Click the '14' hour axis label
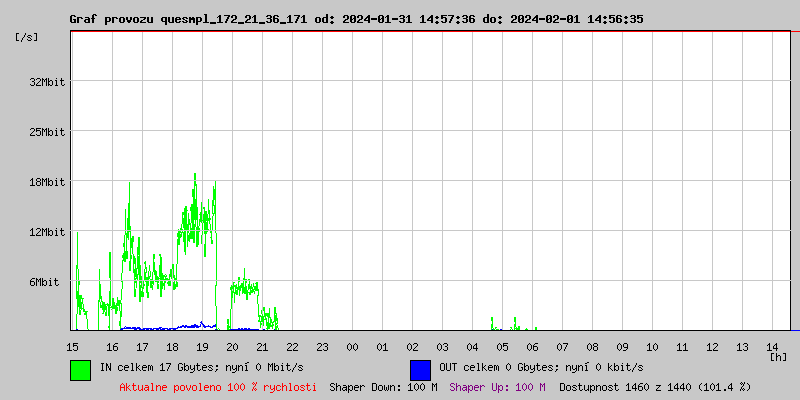The width and height of the screenshot is (800, 400). [x=772, y=347]
